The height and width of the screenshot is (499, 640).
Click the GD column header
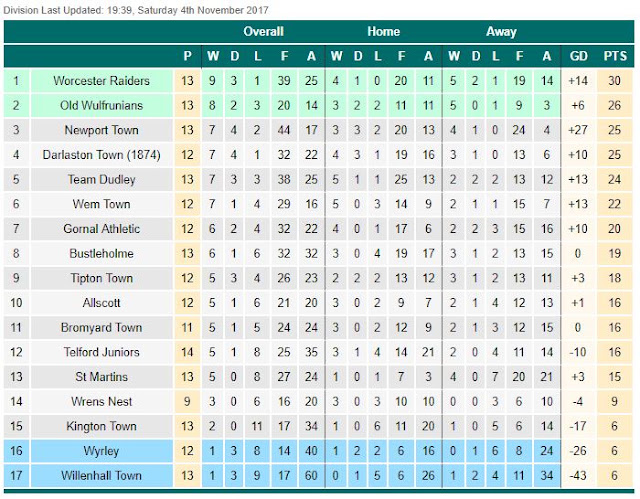578,56
